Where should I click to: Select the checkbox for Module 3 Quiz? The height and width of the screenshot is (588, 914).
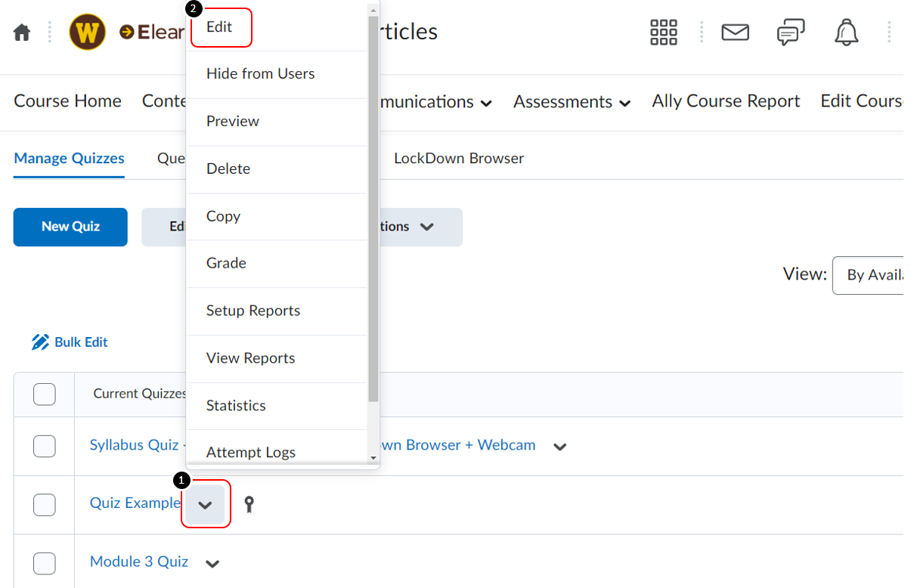tap(44, 563)
